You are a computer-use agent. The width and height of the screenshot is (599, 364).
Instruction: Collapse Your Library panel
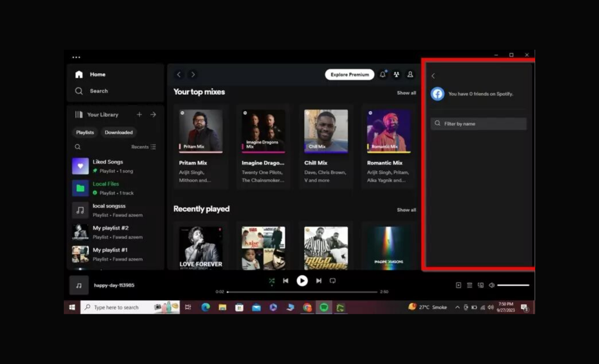[x=96, y=115]
